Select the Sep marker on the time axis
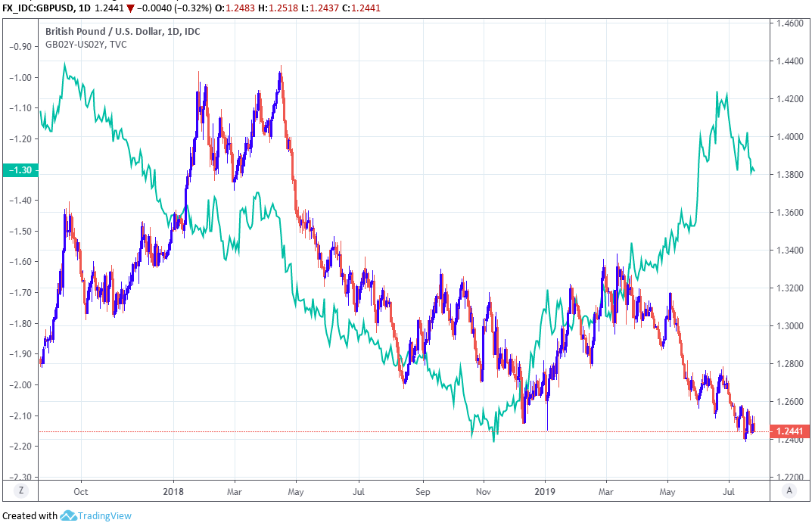Screen dimensions: 812x526 (x=422, y=490)
